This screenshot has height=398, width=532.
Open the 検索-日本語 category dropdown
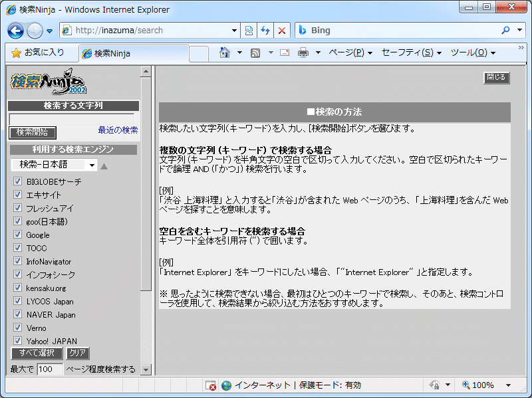pyautogui.click(x=54, y=165)
